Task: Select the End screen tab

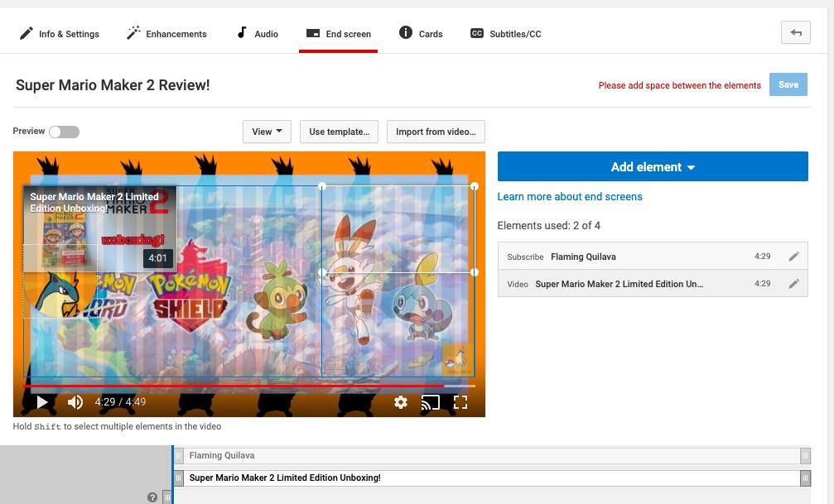Action: tap(338, 33)
